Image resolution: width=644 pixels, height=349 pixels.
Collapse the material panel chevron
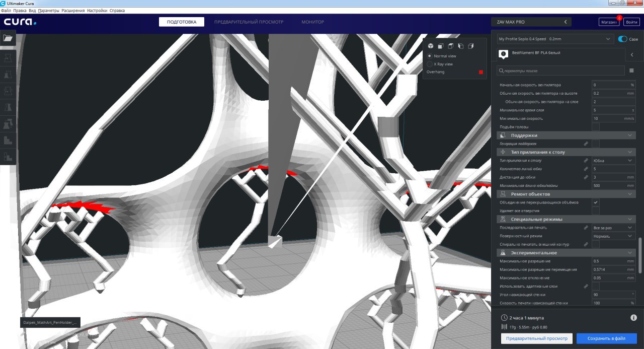coord(632,54)
